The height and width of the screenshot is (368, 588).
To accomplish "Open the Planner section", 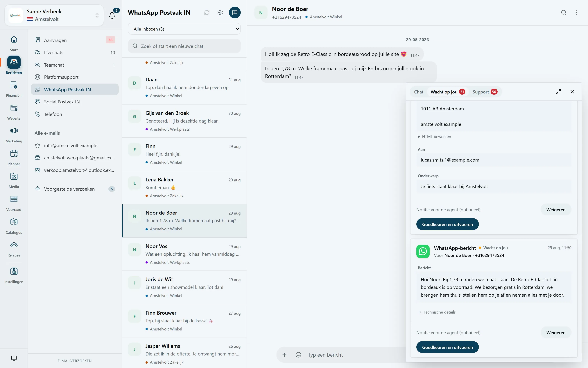I will (x=14, y=158).
